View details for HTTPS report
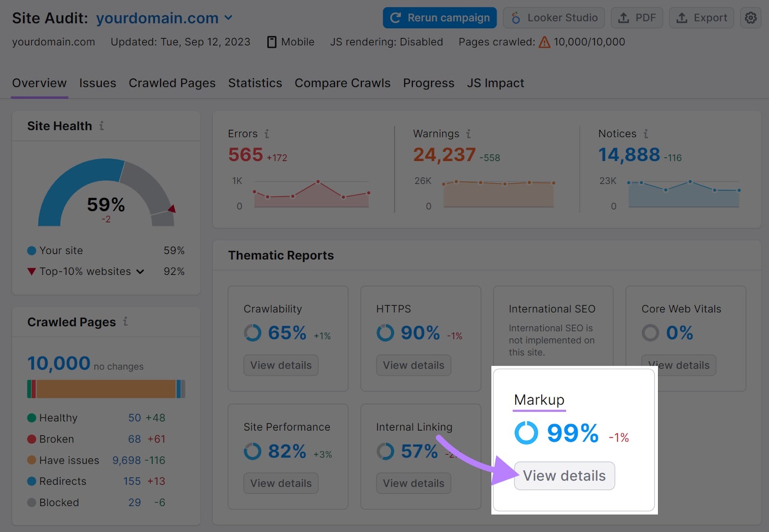The width and height of the screenshot is (769, 532). click(414, 365)
